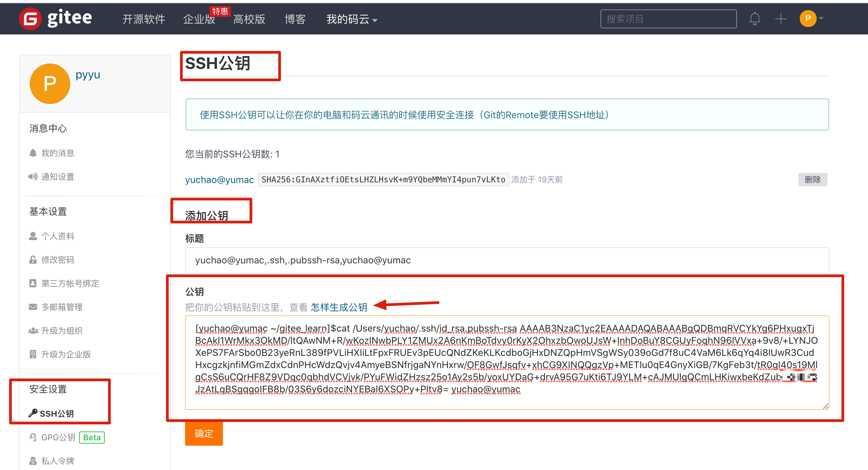Click the envelope icon beside 多邮箱管理
Screen dimensions: 868x470
(x=33, y=307)
